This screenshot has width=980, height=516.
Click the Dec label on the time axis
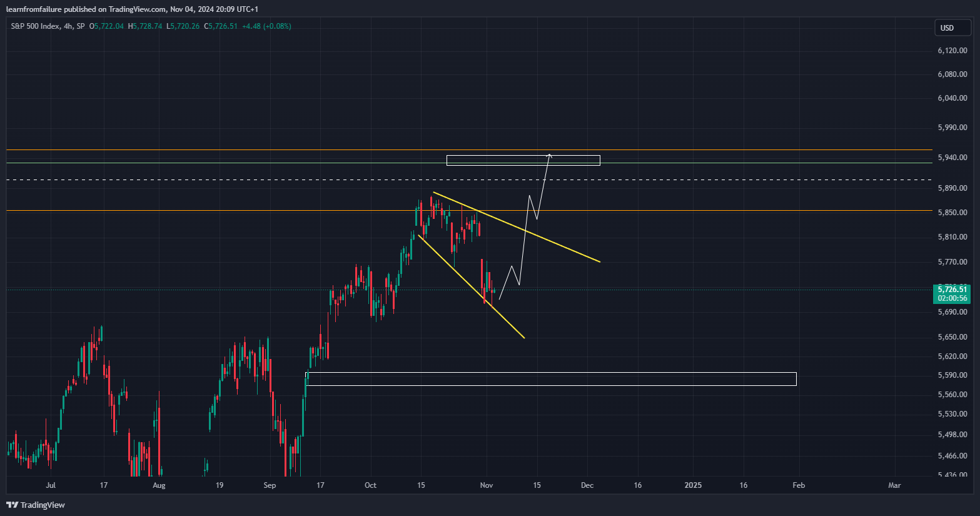click(587, 485)
